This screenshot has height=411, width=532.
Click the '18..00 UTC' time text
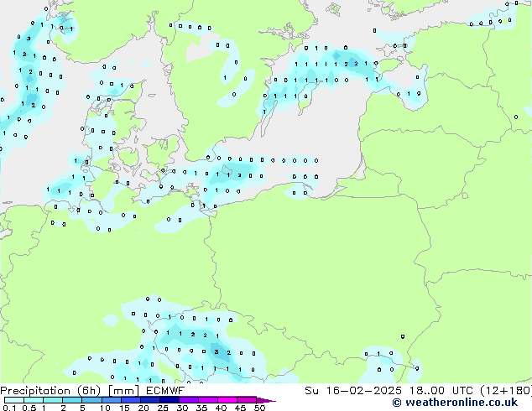(441, 391)
